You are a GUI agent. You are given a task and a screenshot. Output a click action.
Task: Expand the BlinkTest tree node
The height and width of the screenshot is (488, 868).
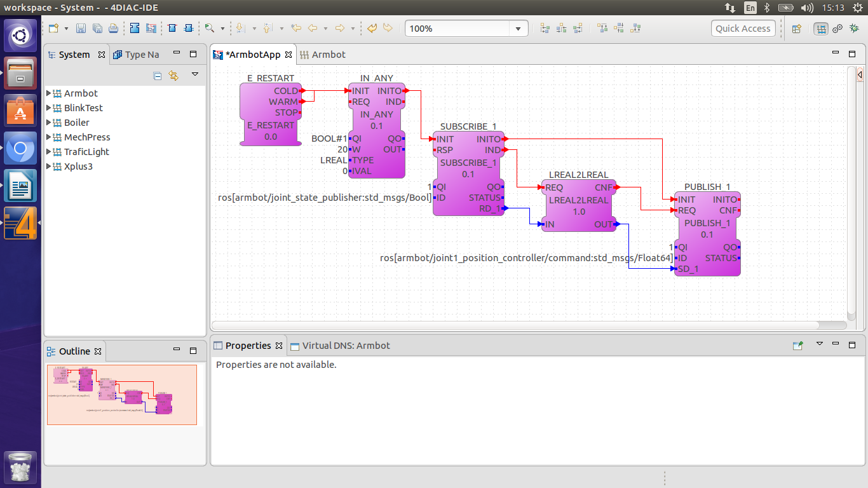pos(49,108)
